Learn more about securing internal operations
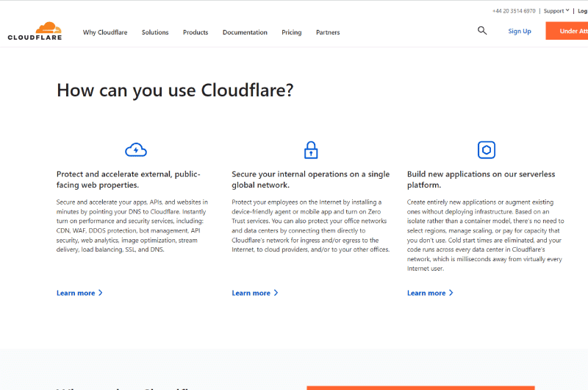Screen dimensions: 588x390 point(255,293)
